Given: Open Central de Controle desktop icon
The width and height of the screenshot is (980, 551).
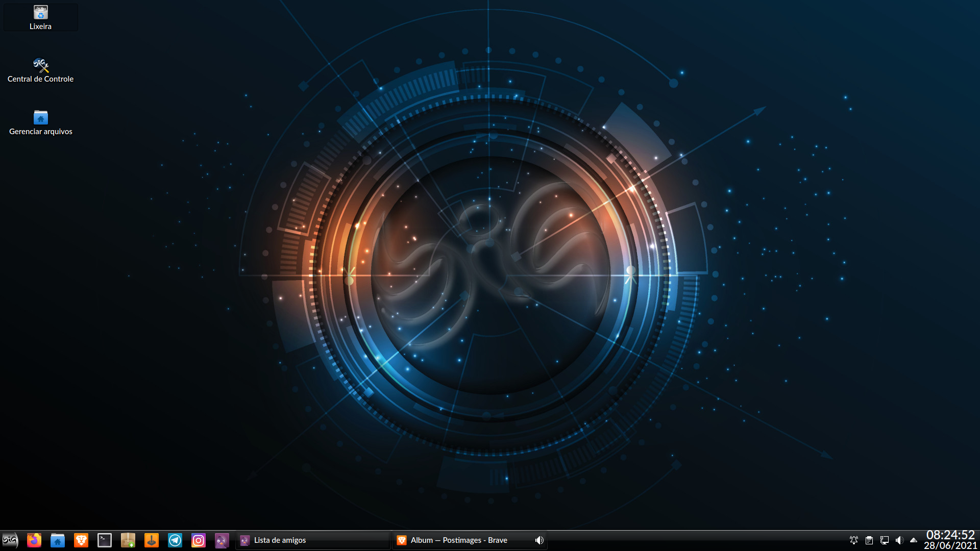Looking at the screenshot, I should 41,70.
